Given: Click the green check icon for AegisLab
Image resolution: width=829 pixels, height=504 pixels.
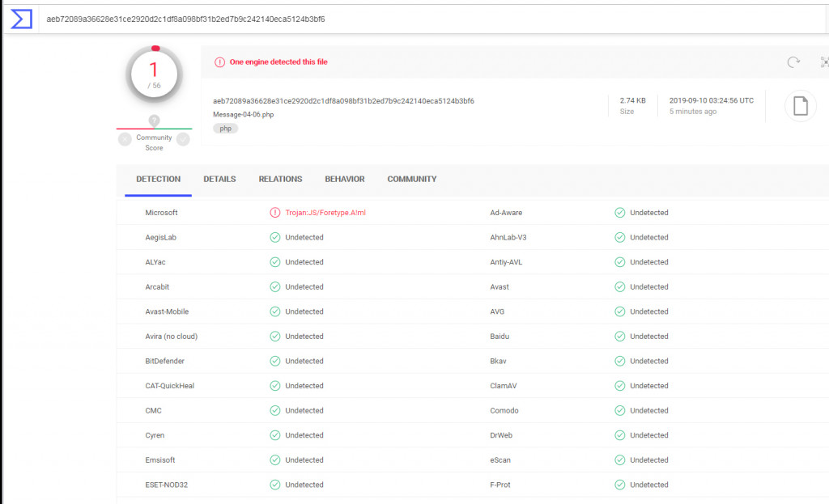Looking at the screenshot, I should 275,237.
